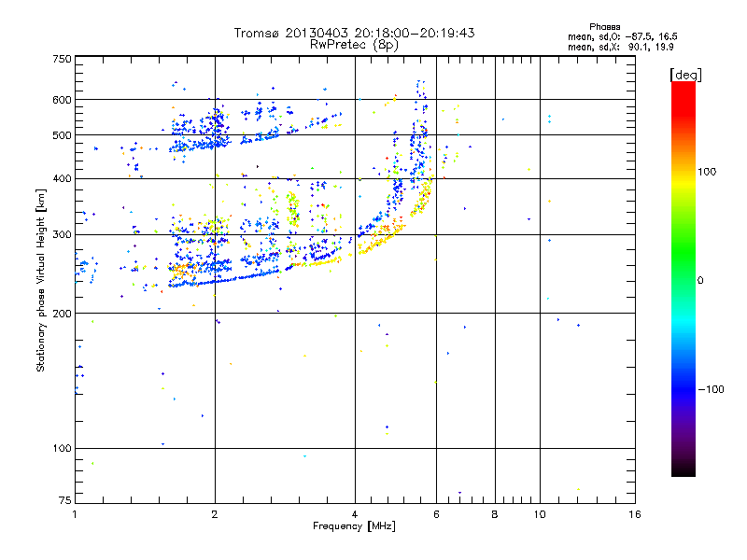Click the colorbar tick label "0"
Screen dimensions: 747x560
pos(700,281)
